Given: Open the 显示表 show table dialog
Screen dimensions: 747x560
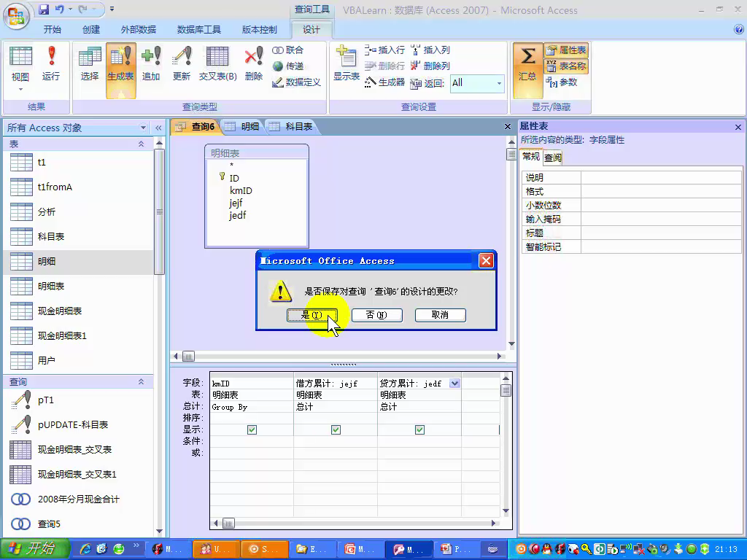Looking at the screenshot, I should [347, 64].
